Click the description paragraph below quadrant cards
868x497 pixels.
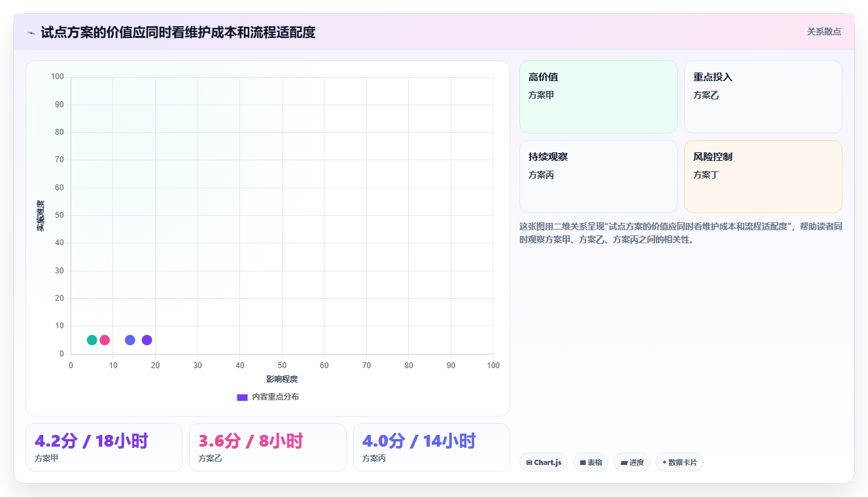[x=680, y=233]
